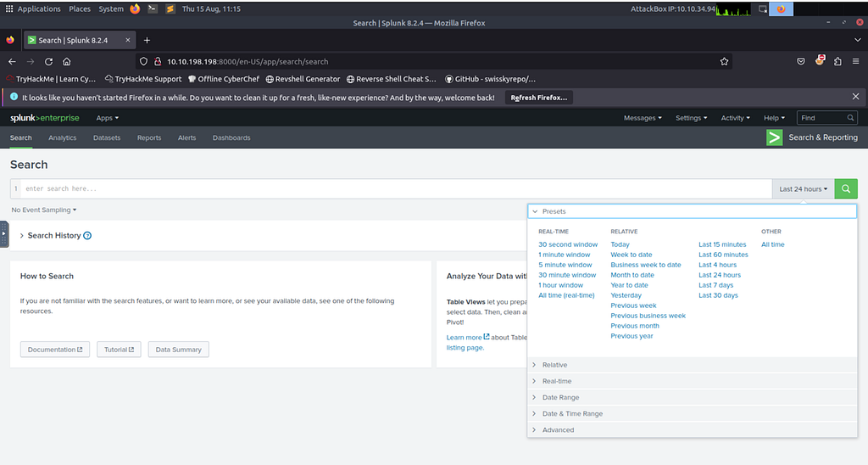This screenshot has width=868, height=465.
Task: Click the left sidebar expand handle
Action: pos(4,234)
